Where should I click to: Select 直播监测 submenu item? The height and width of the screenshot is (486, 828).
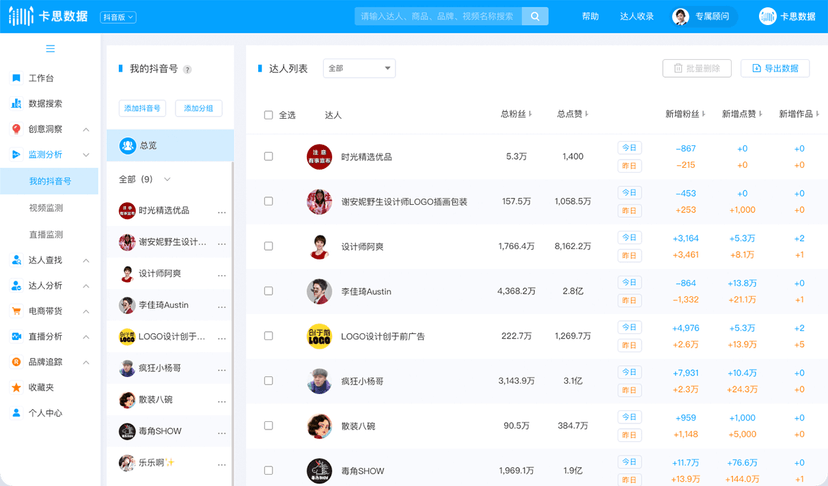point(46,234)
